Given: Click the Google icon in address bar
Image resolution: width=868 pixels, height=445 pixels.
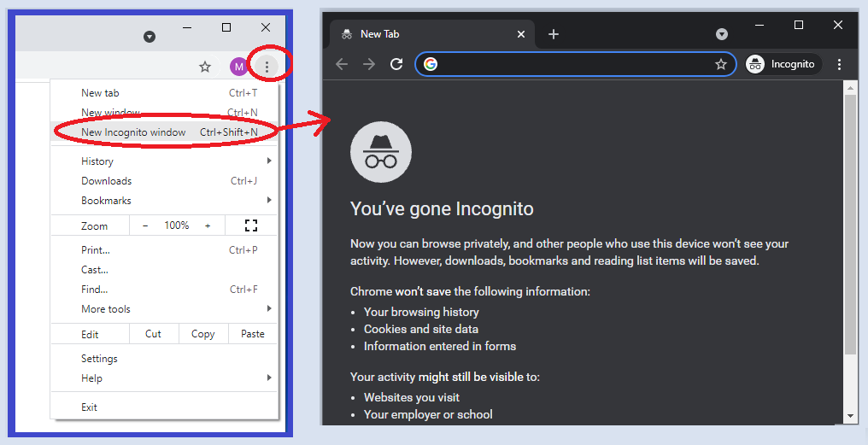Looking at the screenshot, I should pos(430,64).
